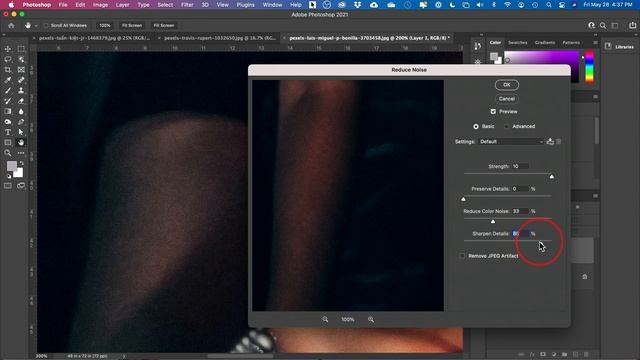
Task: Toggle the Preview checkbox
Action: [x=493, y=111]
